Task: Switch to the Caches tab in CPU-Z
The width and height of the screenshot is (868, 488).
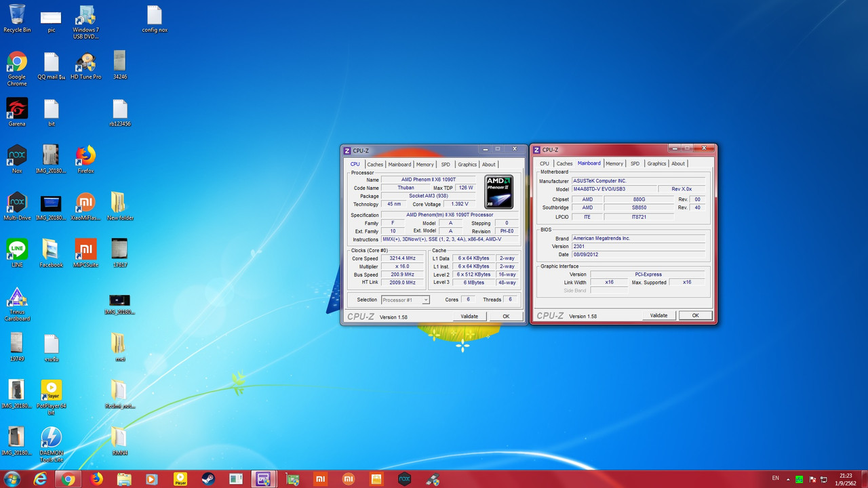Action: [375, 164]
